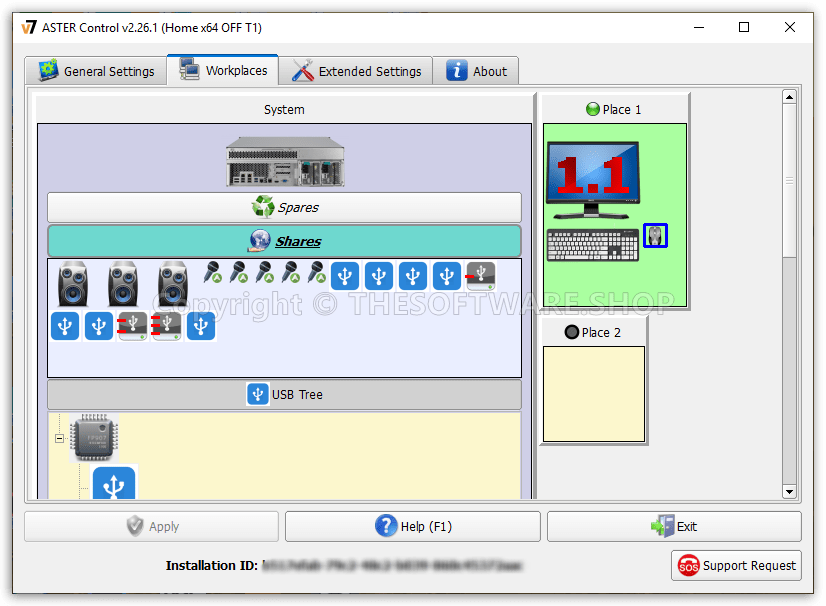Collapse the USB Tree controller node
The image size is (826, 606).
pyautogui.click(x=60, y=438)
